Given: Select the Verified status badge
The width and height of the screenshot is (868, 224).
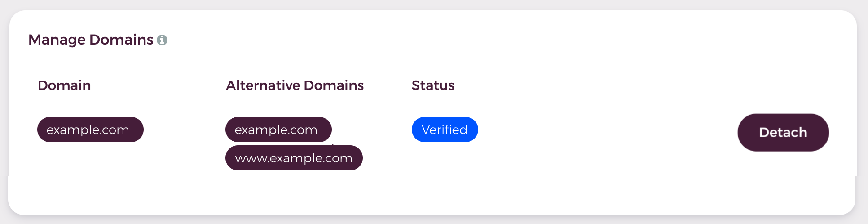Looking at the screenshot, I should point(445,130).
